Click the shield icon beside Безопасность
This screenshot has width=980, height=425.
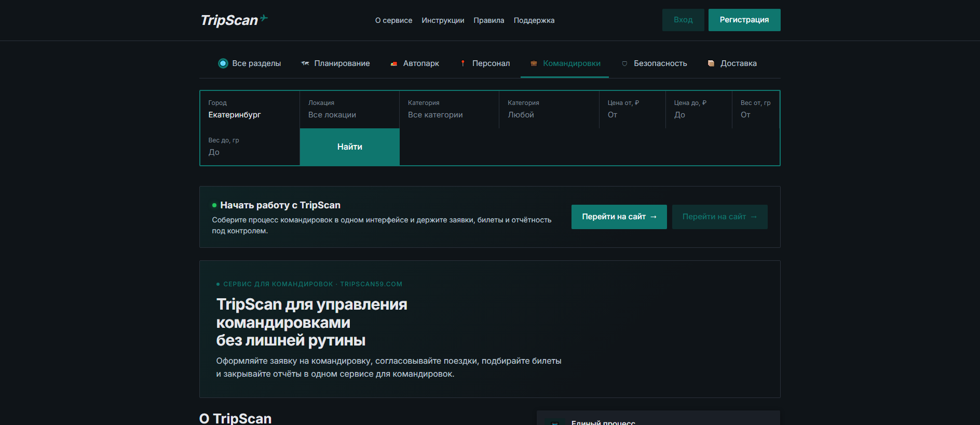[624, 63]
